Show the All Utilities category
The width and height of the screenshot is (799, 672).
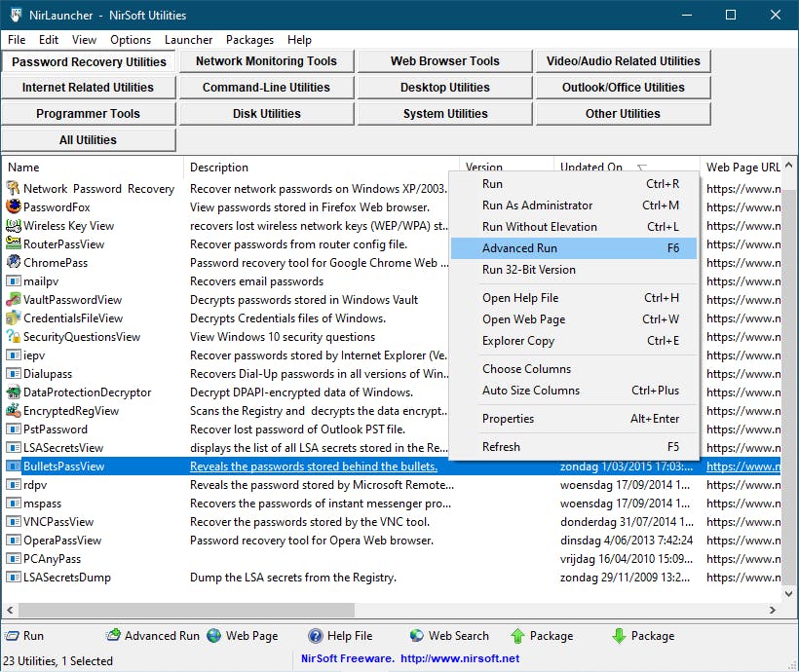(x=88, y=140)
